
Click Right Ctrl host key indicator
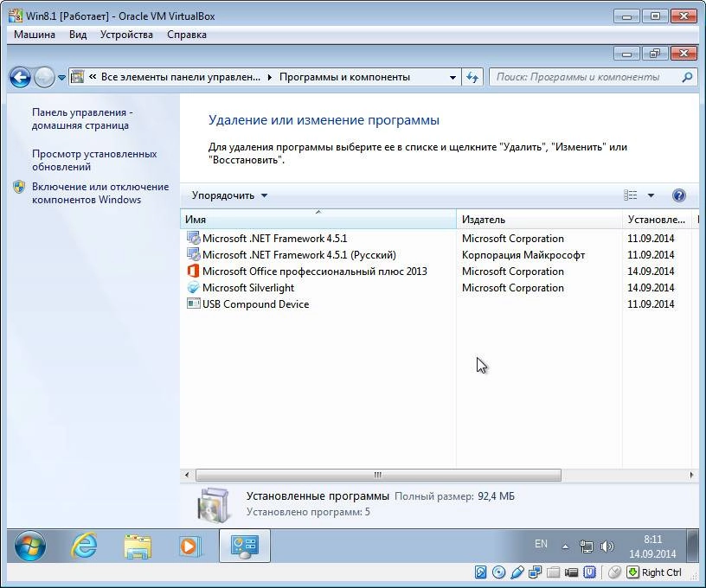point(654,572)
